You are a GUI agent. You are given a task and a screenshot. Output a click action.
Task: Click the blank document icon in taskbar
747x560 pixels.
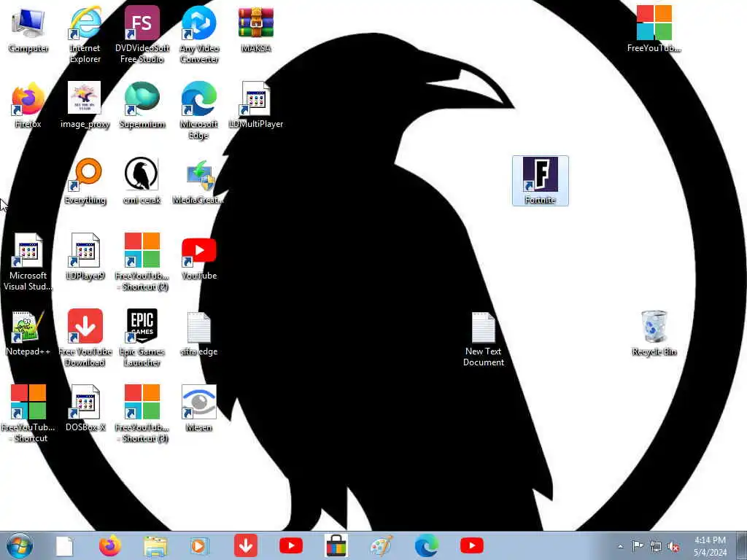pyautogui.click(x=64, y=545)
